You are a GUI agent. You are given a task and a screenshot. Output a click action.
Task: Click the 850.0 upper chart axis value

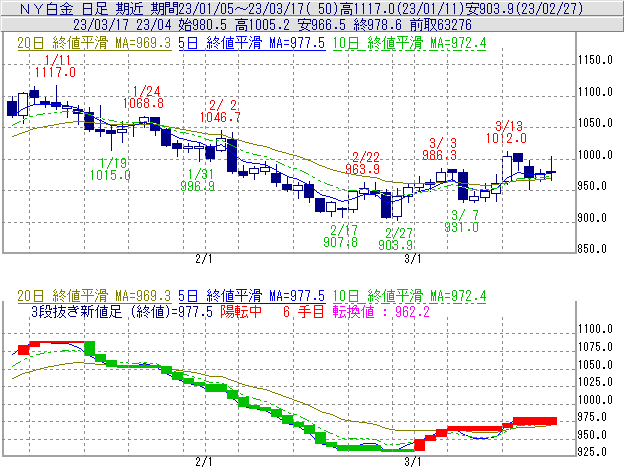pos(592,249)
